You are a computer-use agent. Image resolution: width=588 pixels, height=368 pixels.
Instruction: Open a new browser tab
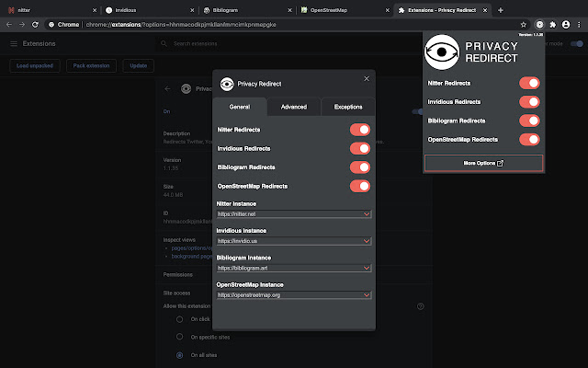(500, 8)
